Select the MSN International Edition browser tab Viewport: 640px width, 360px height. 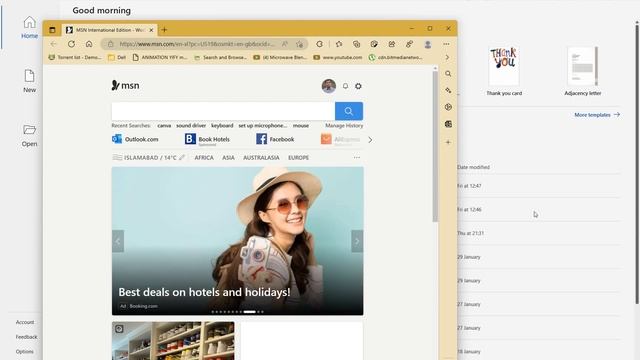(109, 30)
